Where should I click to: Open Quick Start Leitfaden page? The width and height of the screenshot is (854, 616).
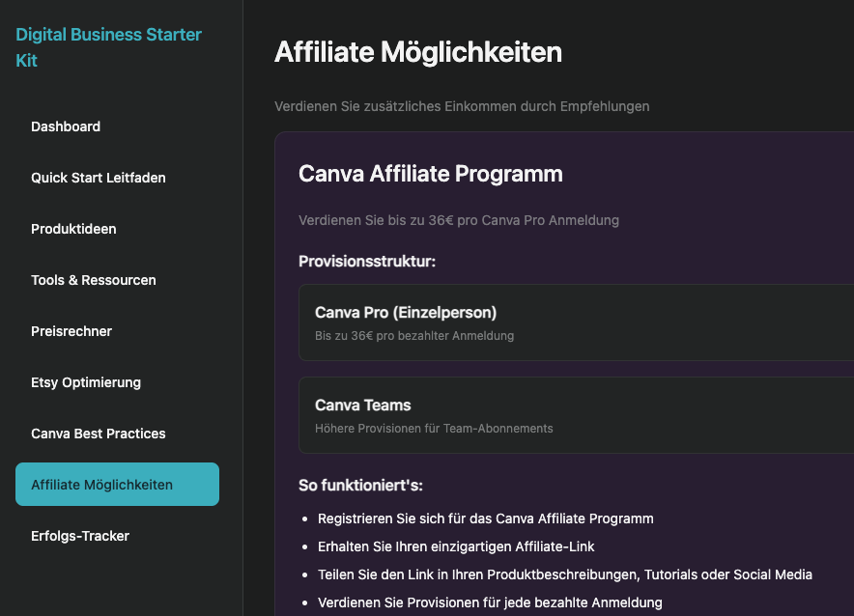[x=98, y=178]
